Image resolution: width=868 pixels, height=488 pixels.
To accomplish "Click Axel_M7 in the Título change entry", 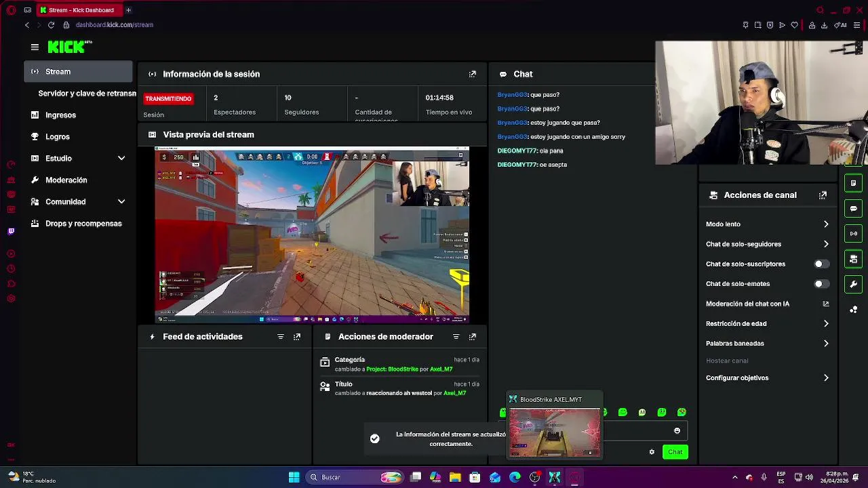I will pos(454,394).
